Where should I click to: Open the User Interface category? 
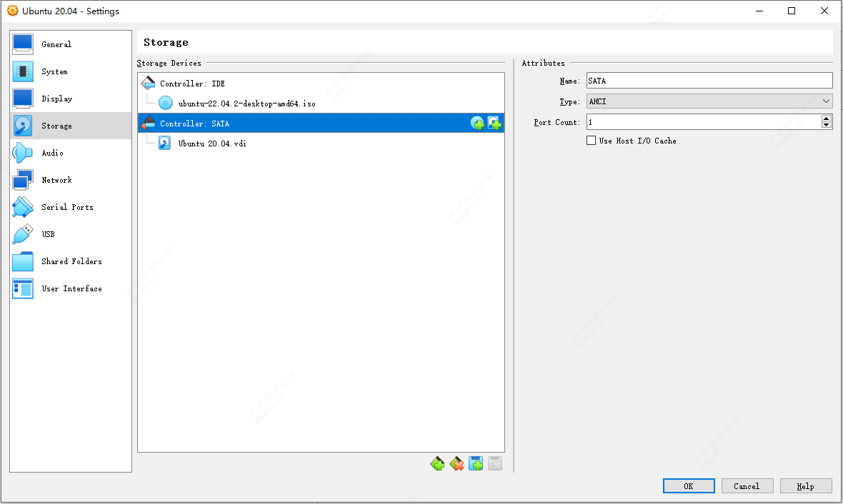(71, 288)
